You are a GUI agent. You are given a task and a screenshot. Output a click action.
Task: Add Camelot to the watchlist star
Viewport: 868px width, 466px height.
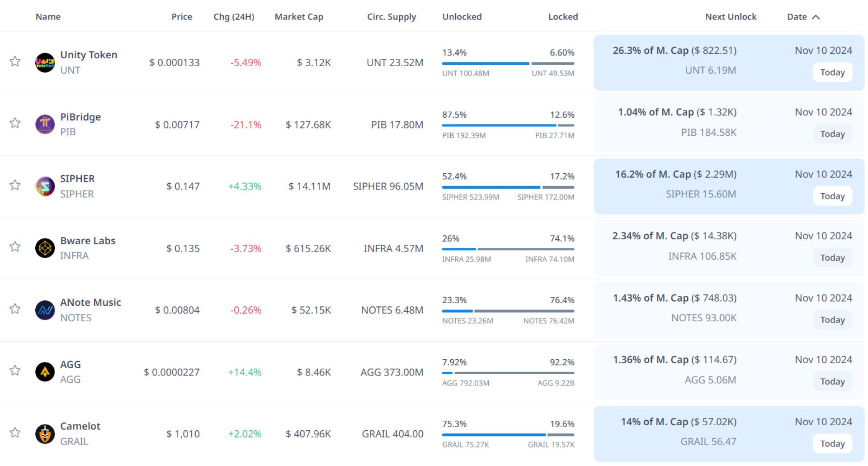[x=15, y=433]
